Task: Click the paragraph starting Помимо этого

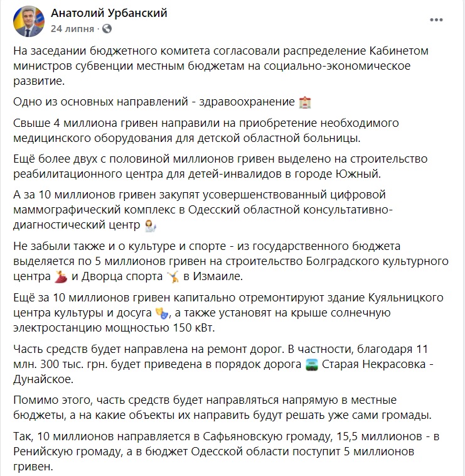Action: (x=222, y=408)
